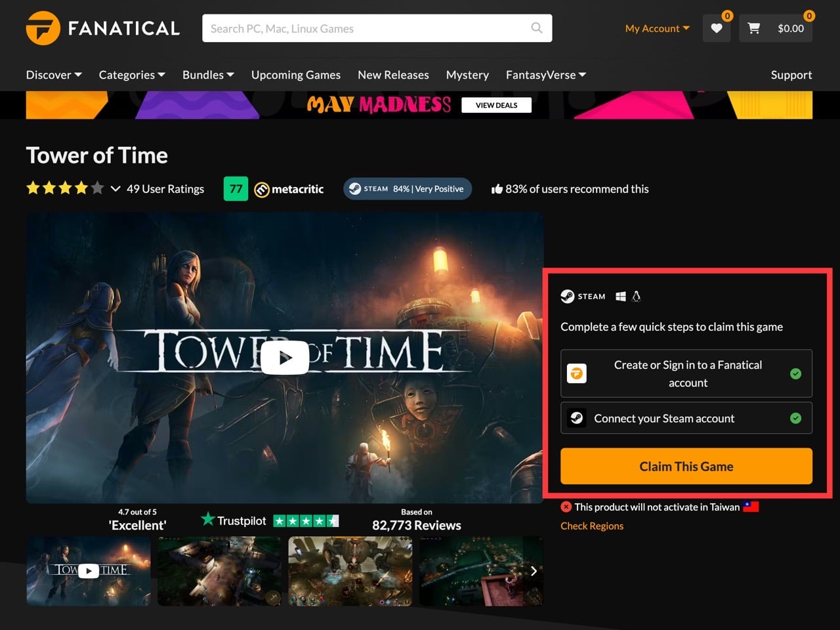Click the Metacritic logo

tap(289, 189)
